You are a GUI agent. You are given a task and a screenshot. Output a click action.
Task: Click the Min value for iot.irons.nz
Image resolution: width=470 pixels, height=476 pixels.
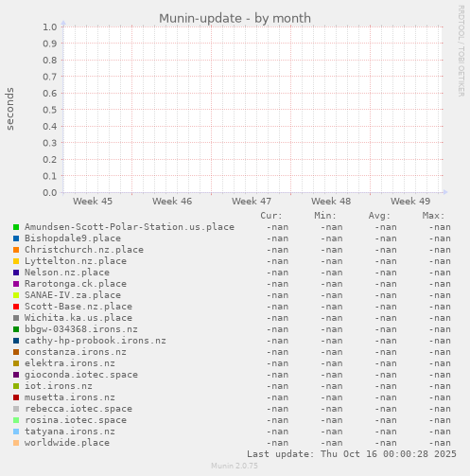point(332,386)
